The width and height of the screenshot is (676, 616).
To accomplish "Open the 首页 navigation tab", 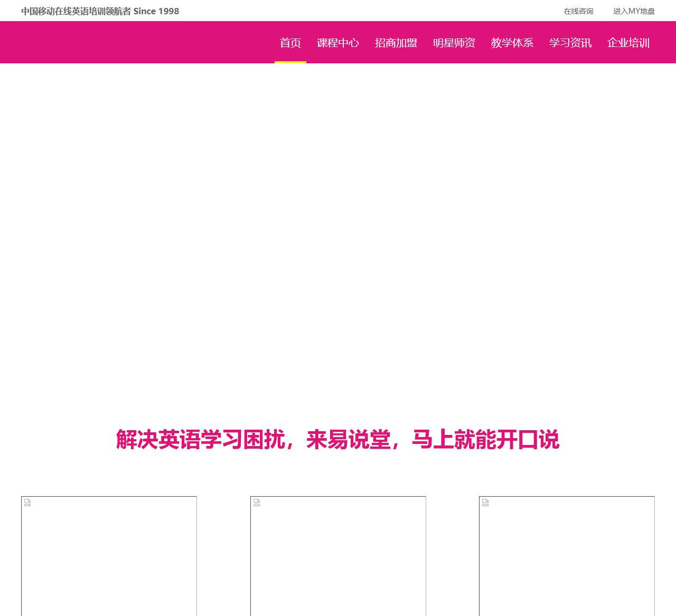I will [x=290, y=43].
